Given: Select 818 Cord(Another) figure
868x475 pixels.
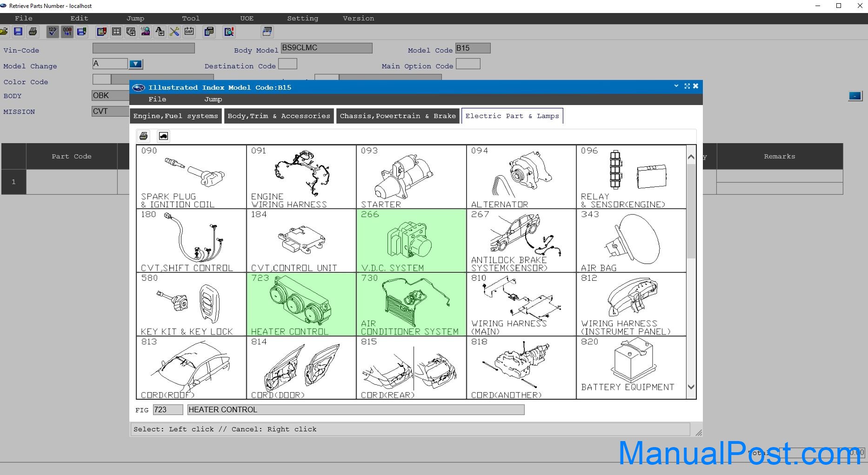Looking at the screenshot, I should click(x=521, y=368).
